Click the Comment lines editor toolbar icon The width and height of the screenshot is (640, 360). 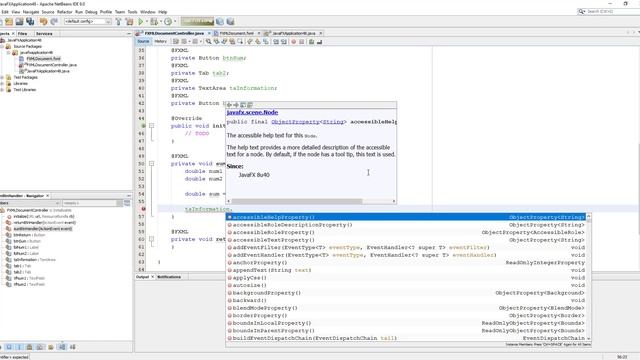click(x=311, y=42)
